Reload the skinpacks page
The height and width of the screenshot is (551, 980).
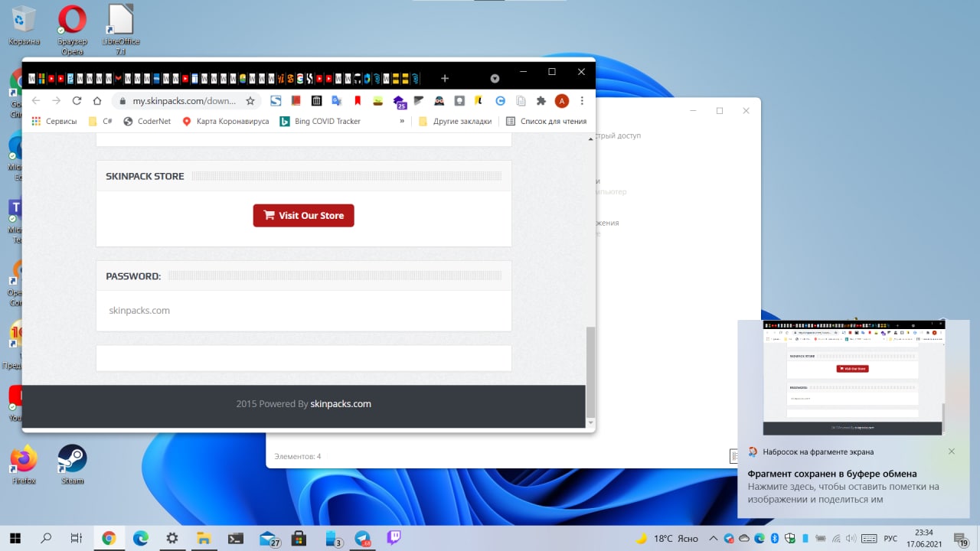[x=77, y=101]
